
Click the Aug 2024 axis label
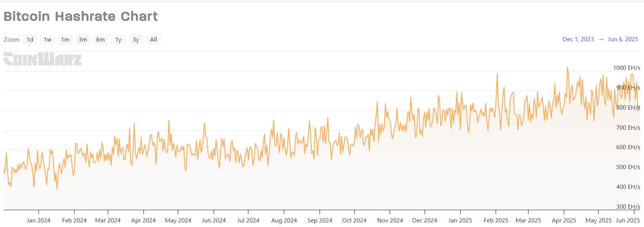284,220
